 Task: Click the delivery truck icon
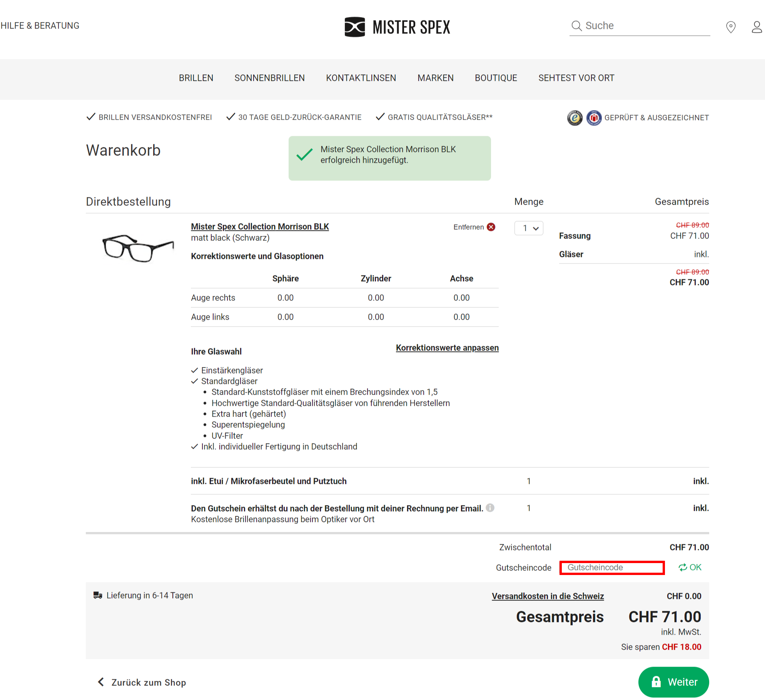point(98,595)
